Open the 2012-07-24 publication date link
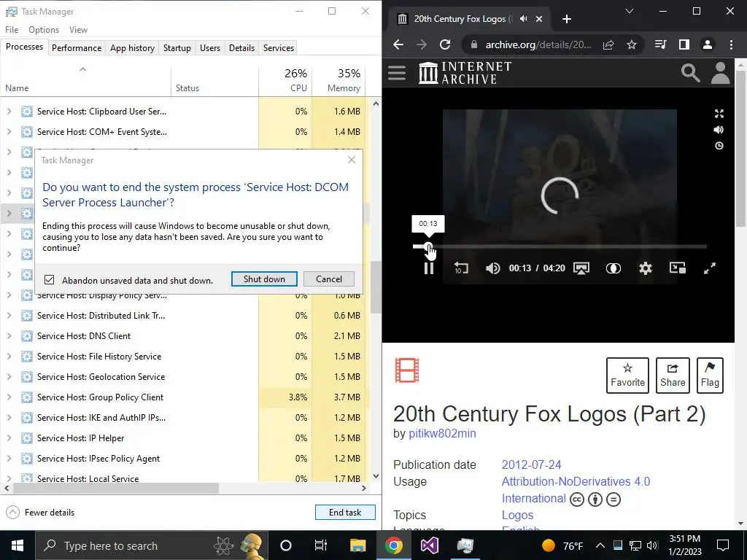 coord(531,464)
